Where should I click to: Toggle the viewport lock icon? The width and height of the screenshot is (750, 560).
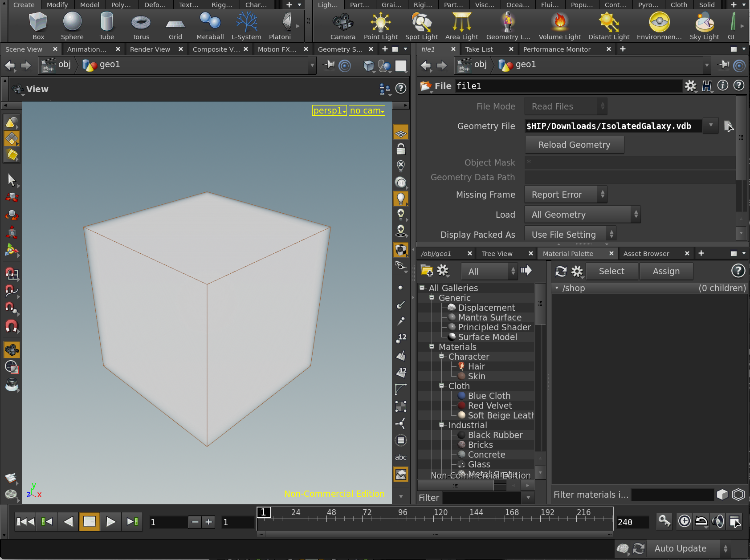click(x=401, y=149)
